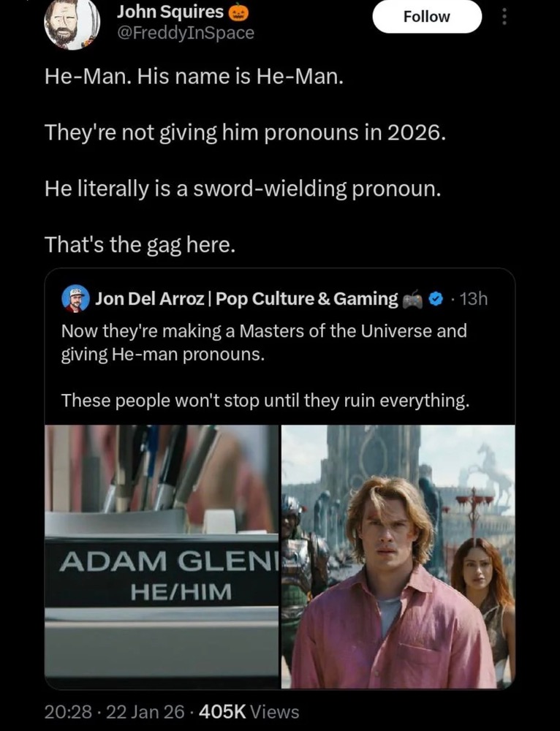Open the @FreddyInSpace handle
Viewport: 560px width, 731px height.
186,33
